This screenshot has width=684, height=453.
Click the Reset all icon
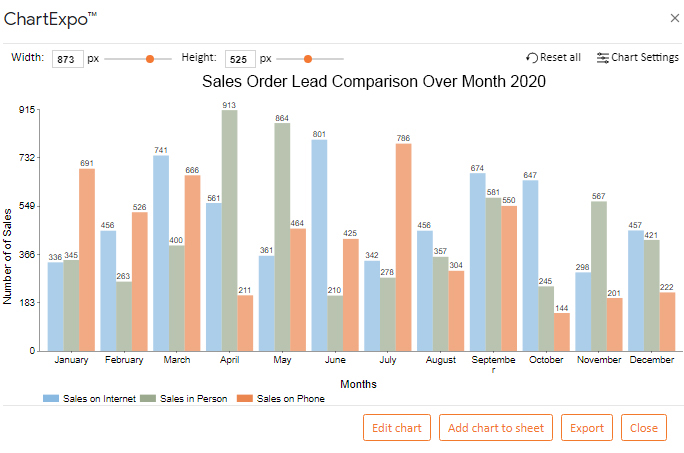[532, 58]
